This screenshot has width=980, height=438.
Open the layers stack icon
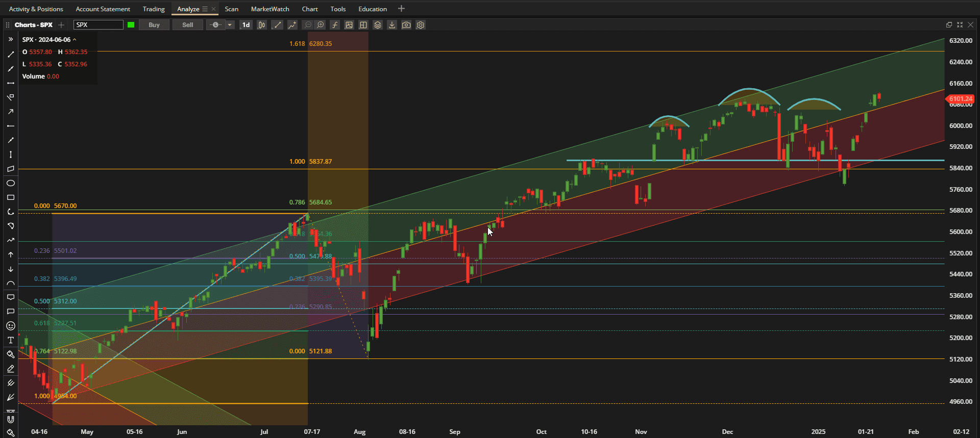pos(378,24)
